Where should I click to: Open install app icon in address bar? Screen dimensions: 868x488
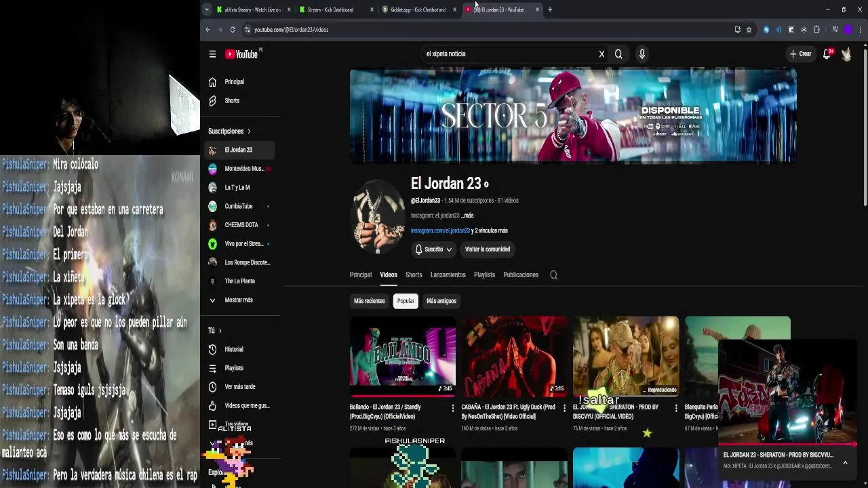[737, 30]
